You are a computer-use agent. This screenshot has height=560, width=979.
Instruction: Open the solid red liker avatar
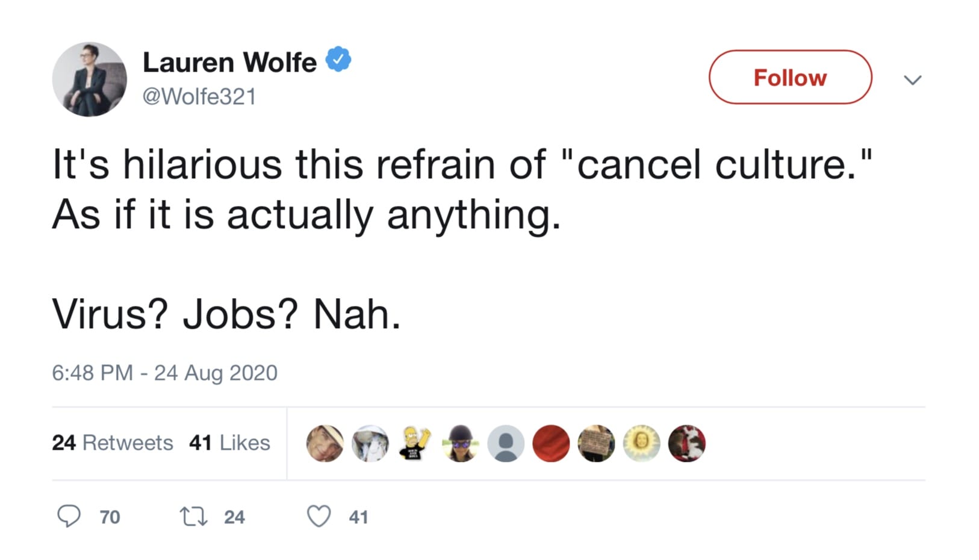(551, 444)
